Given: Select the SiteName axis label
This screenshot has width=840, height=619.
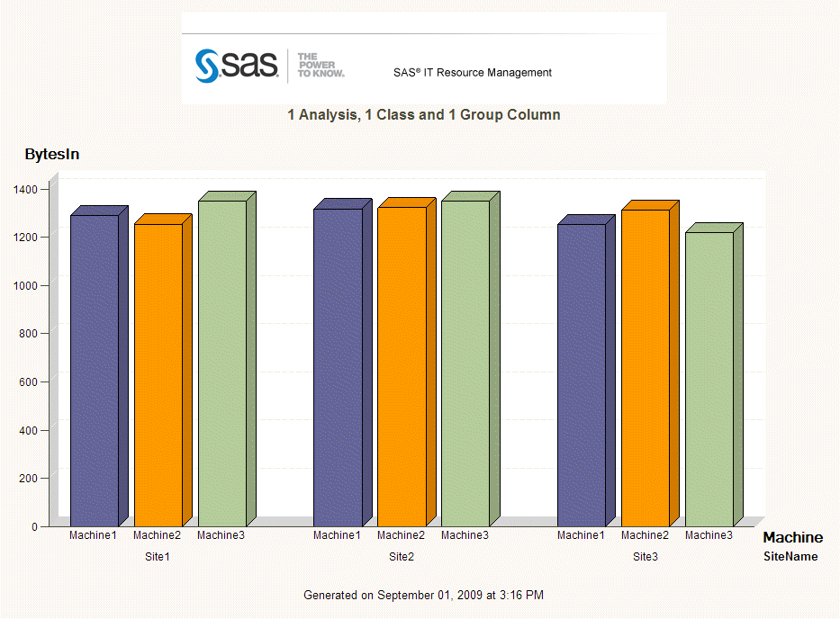Looking at the screenshot, I should 791,557.
